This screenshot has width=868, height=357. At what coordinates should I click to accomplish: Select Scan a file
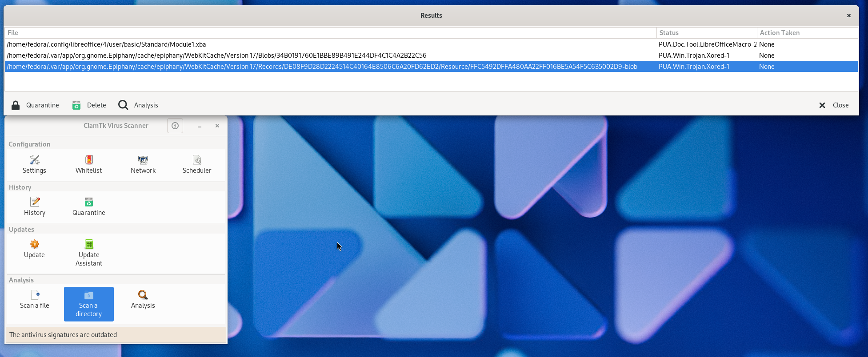point(35,300)
